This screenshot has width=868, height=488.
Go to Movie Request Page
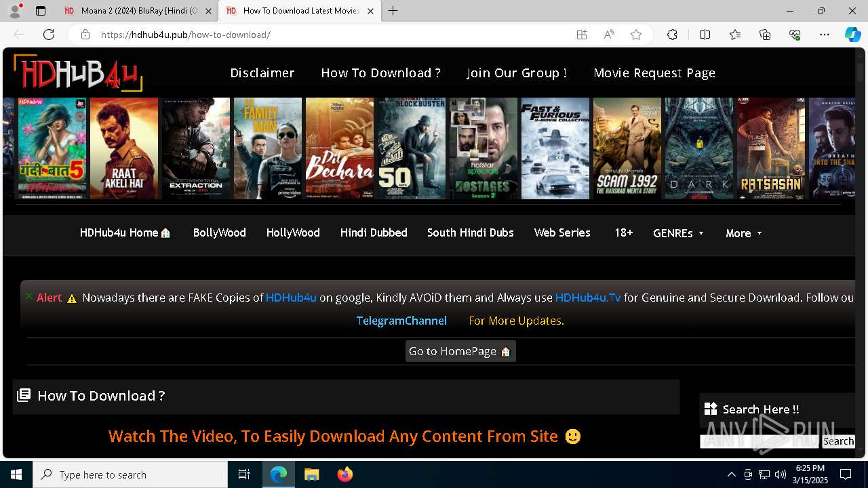654,73
